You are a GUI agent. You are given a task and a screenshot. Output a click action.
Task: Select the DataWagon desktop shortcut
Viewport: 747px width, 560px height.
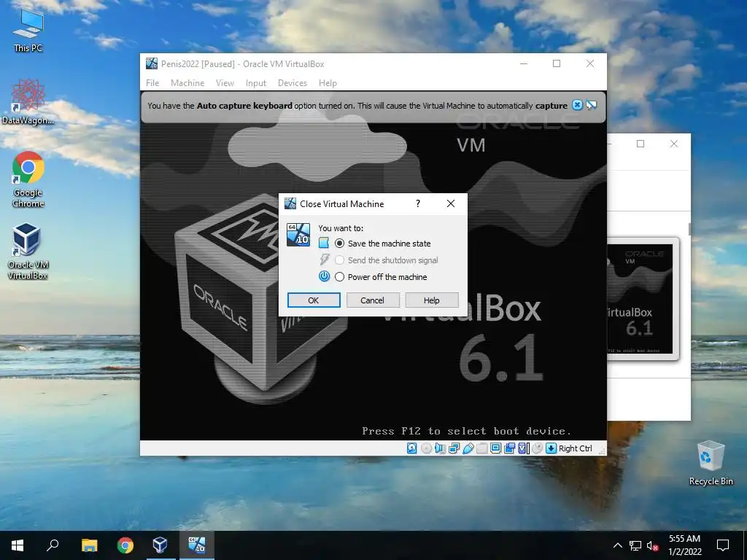pos(28,102)
